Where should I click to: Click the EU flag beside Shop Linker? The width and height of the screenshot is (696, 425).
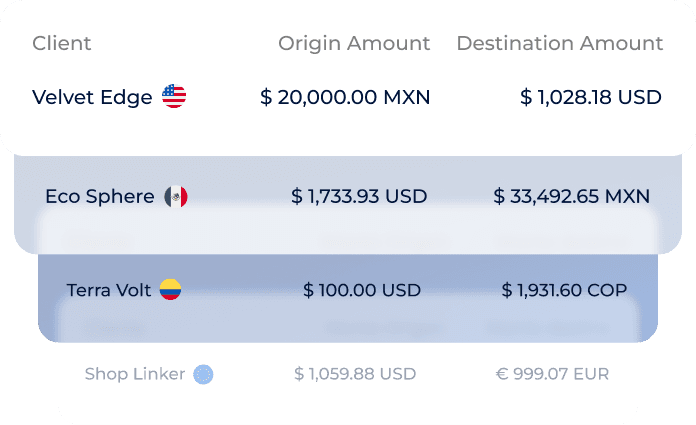pyautogui.click(x=204, y=374)
